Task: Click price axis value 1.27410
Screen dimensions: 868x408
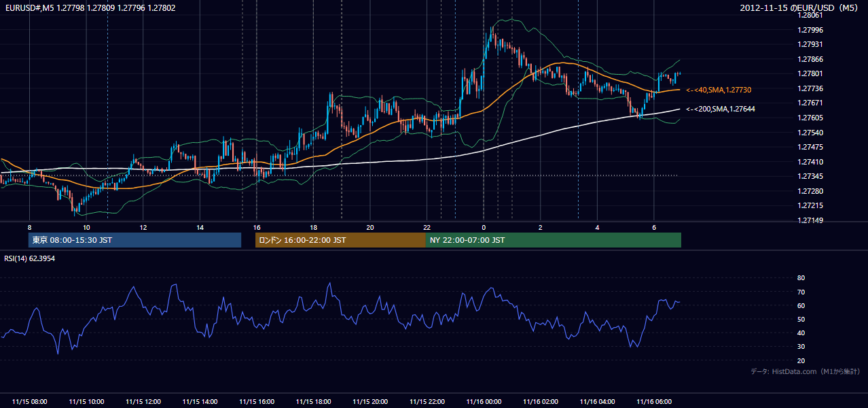Action: click(x=810, y=162)
